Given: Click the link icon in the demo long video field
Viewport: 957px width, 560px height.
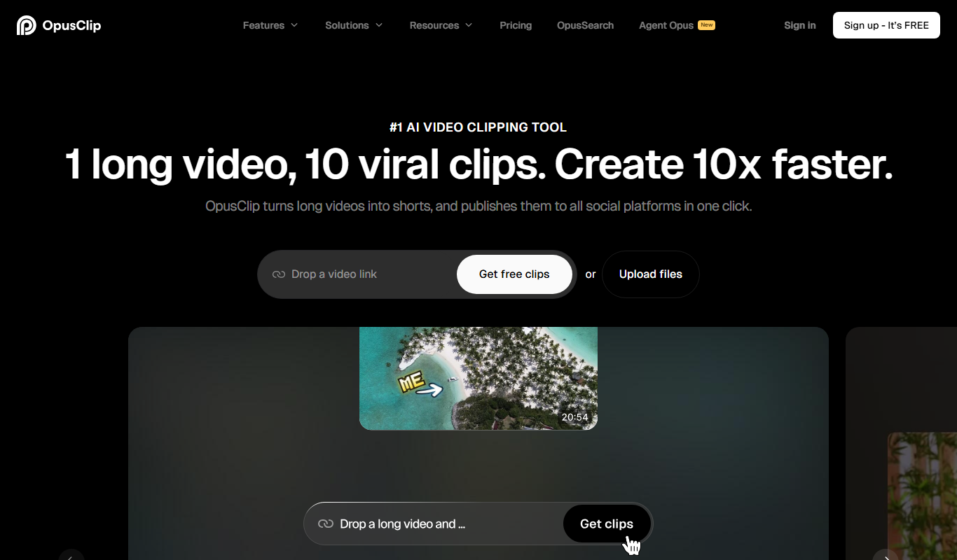Looking at the screenshot, I should tap(325, 524).
